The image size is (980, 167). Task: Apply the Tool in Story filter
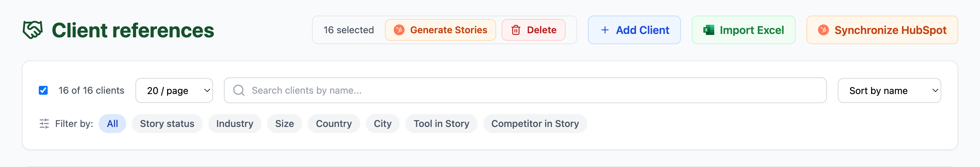(x=441, y=124)
